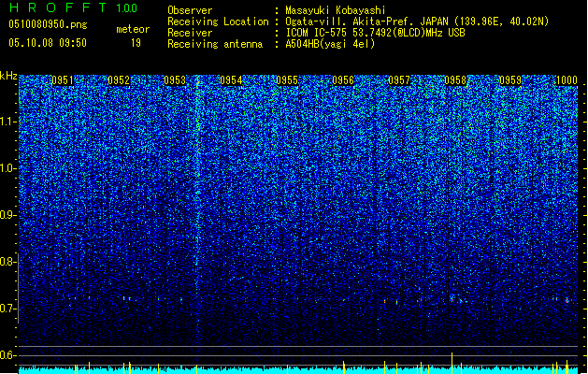
Task: Click the 1000 time marker
Action: (566, 80)
